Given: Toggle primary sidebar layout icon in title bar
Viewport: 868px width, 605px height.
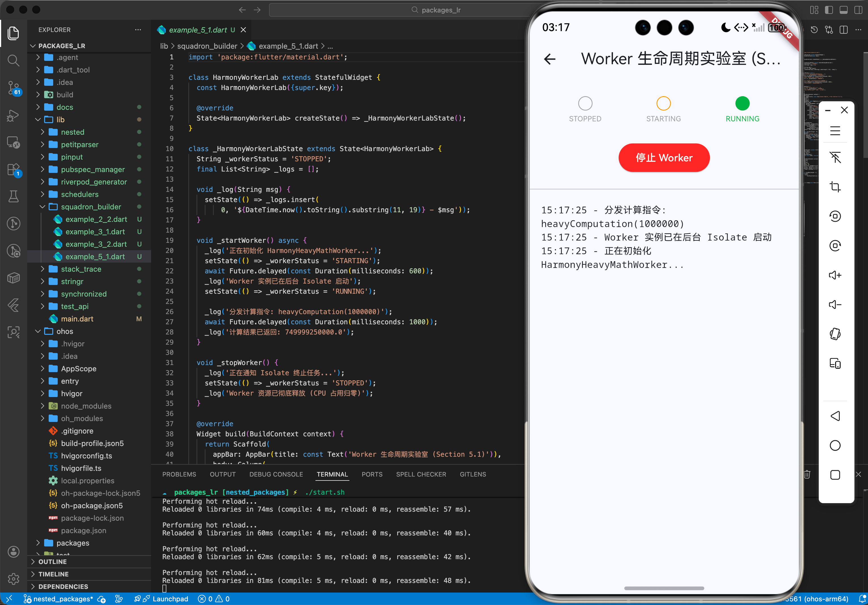Looking at the screenshot, I should click(x=829, y=10).
